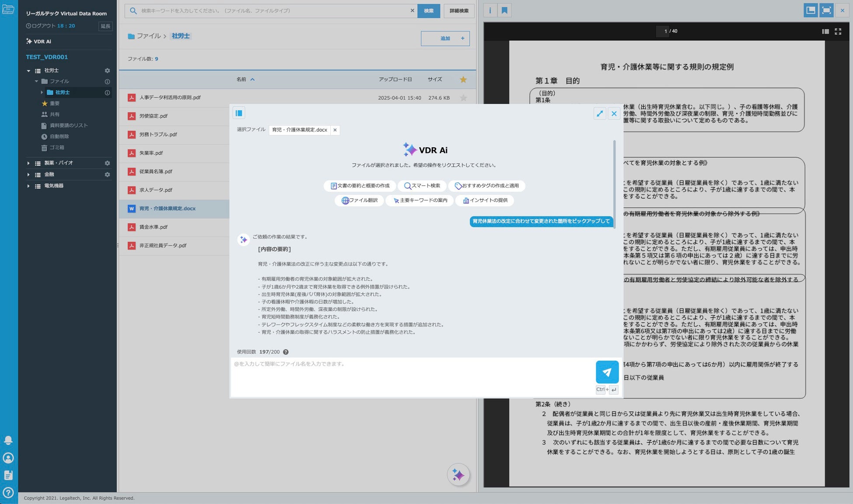Select the ファイル翻訳 suggestion chip

(359, 200)
